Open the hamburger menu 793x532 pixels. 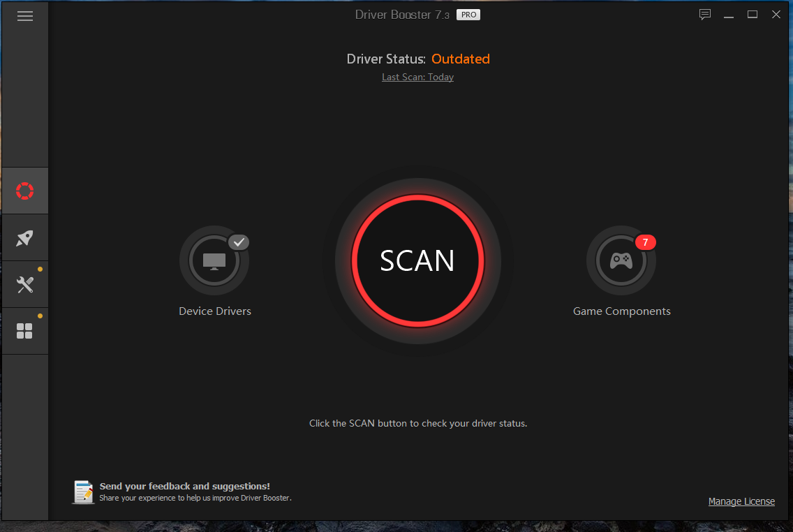tap(25, 16)
